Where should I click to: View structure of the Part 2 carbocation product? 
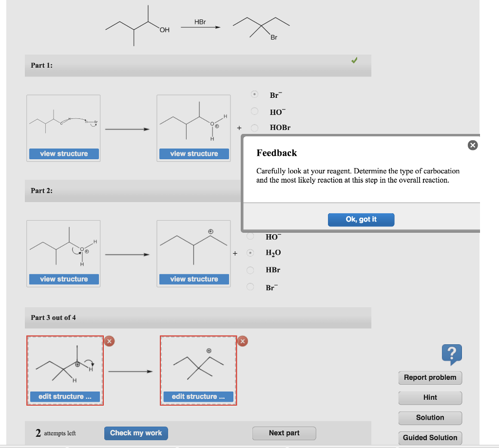tap(193, 280)
